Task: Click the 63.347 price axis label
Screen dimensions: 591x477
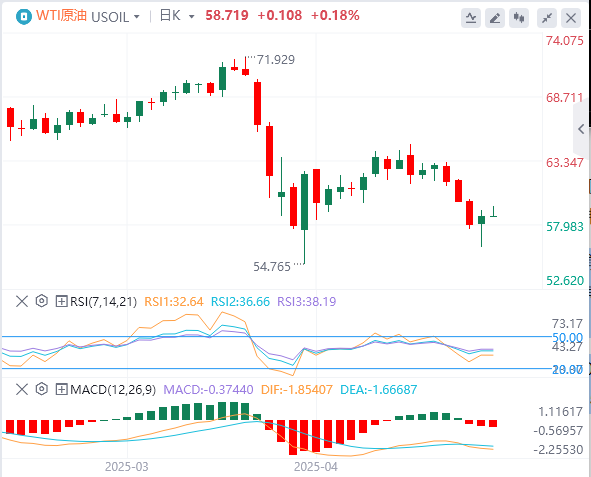Action: [565, 163]
